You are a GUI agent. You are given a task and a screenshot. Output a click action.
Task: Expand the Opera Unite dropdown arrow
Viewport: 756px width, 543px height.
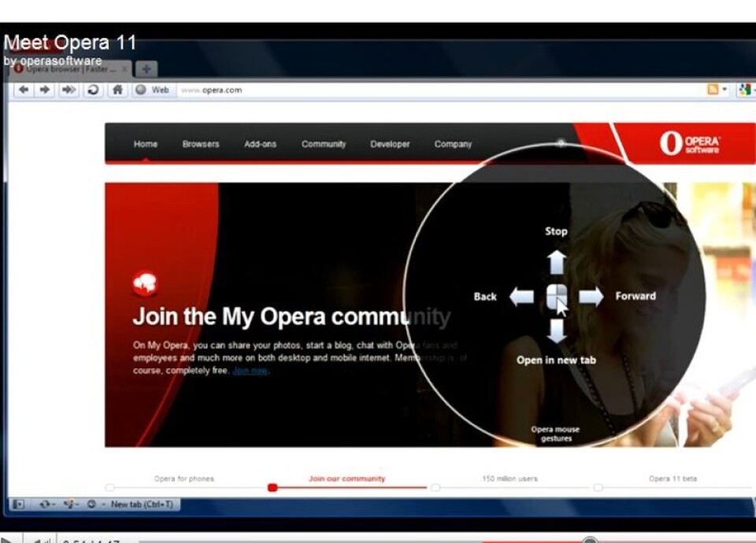pyautogui.click(x=78, y=504)
